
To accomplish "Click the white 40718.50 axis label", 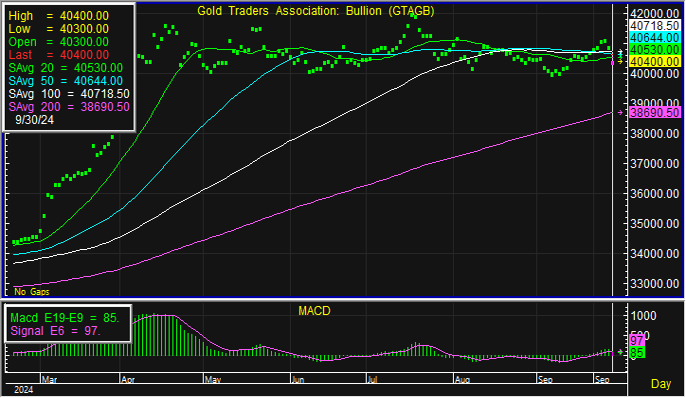I will 654,26.
